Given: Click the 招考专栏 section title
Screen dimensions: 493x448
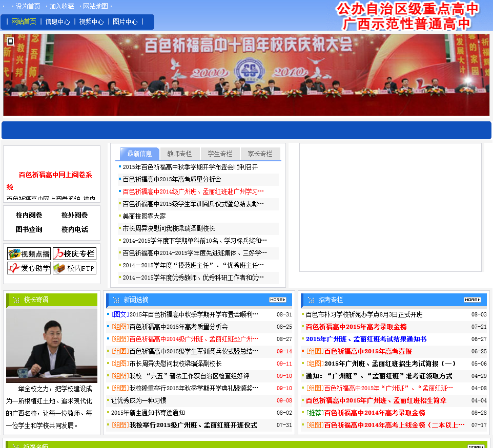Looking at the screenshot, I should (x=331, y=300).
